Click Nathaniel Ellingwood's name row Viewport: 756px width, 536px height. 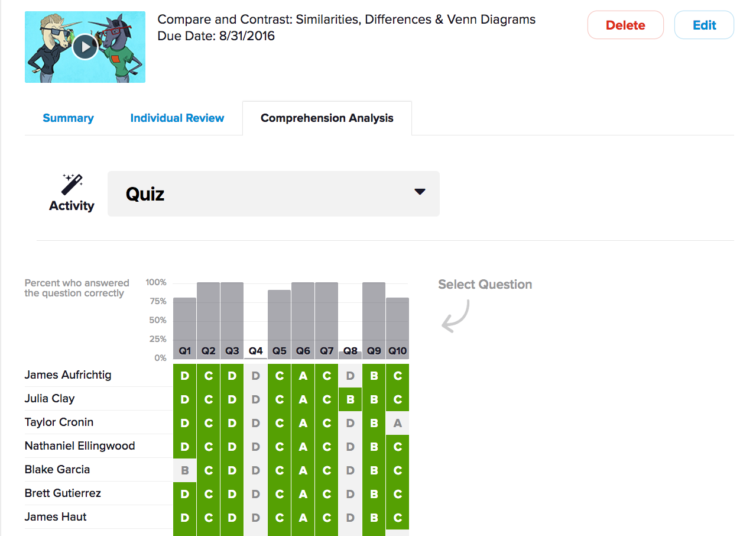pos(80,446)
